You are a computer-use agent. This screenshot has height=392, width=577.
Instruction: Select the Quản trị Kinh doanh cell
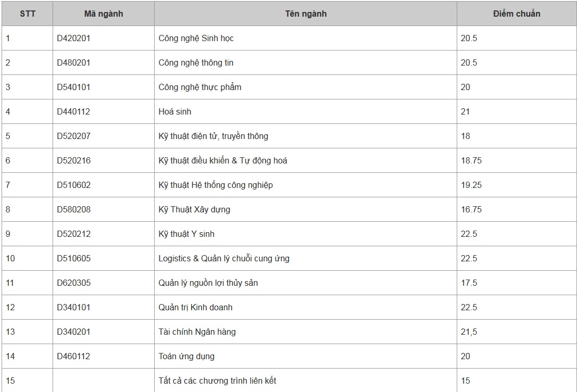pyautogui.click(x=195, y=308)
